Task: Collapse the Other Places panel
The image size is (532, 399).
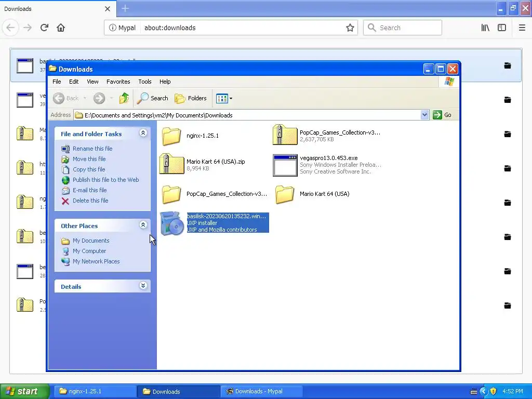Action: pos(143,225)
